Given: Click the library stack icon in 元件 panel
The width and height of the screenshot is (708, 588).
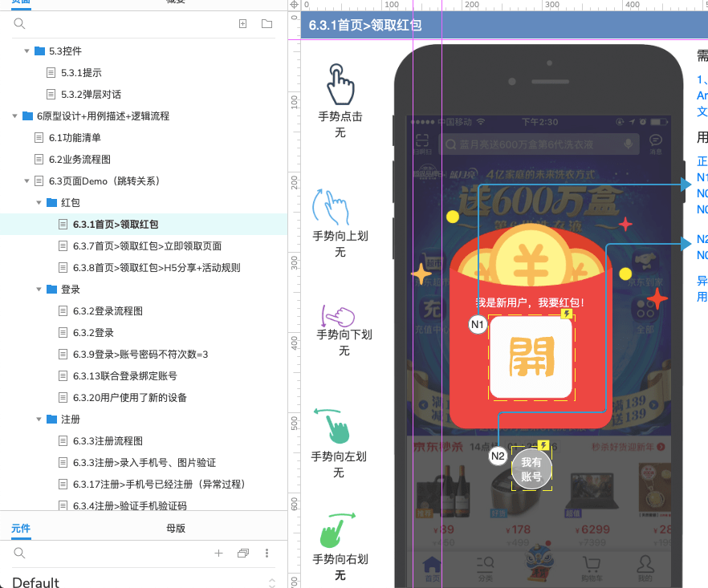Looking at the screenshot, I should pyautogui.click(x=243, y=553).
